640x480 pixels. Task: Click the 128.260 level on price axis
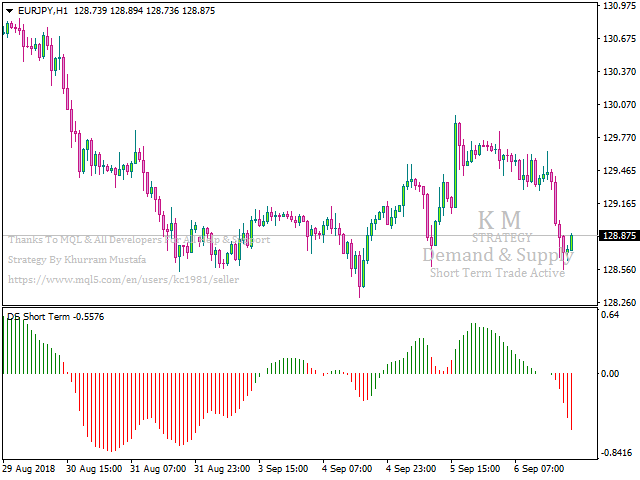620,303
